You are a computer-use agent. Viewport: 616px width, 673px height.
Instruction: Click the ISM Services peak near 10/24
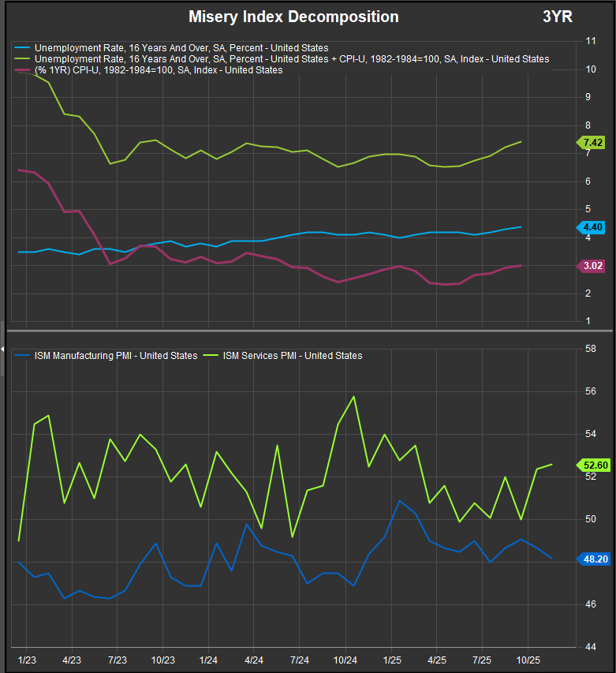point(353,397)
